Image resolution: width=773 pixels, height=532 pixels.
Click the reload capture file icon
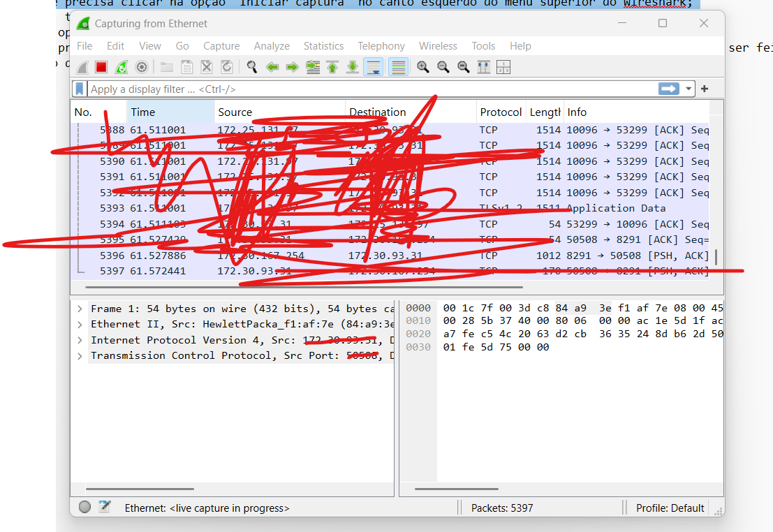[x=227, y=67]
